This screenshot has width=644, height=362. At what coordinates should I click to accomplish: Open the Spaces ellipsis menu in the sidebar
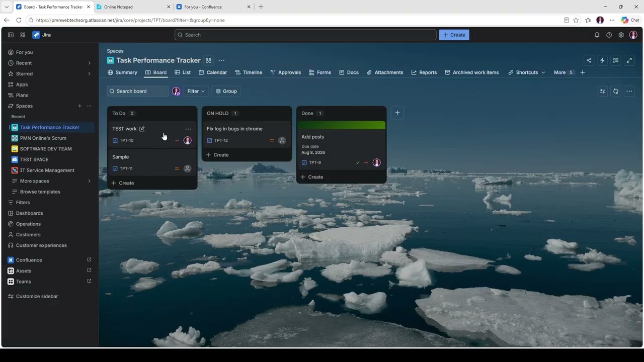point(89,106)
